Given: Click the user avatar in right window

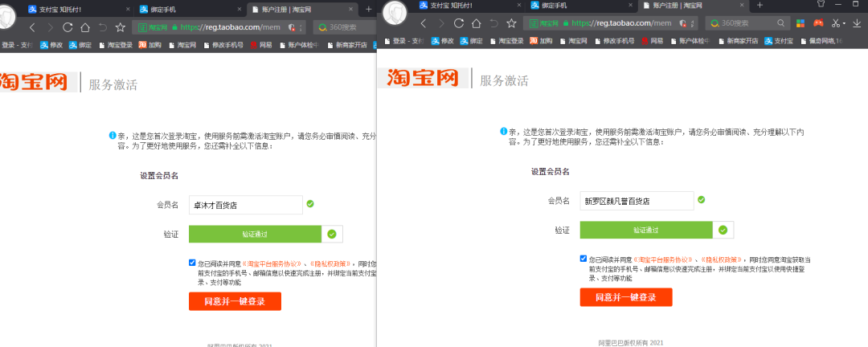Looking at the screenshot, I should (x=395, y=14).
